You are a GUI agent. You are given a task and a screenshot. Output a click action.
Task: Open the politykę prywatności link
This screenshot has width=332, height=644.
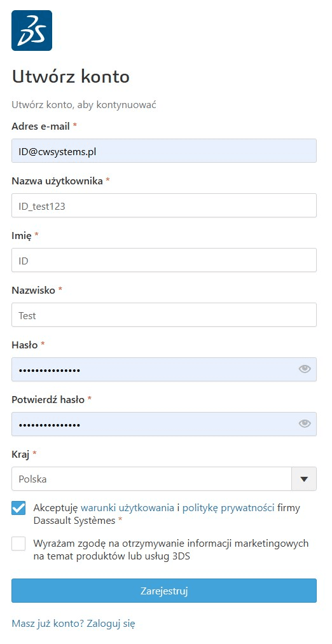click(228, 508)
